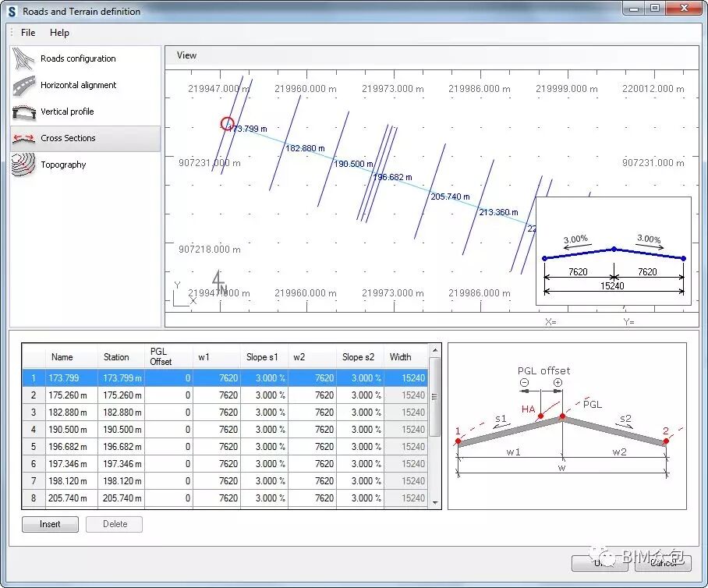This screenshot has height=588, width=708.
Task: Edit Slope s2 value in row 5
Action: tap(360, 447)
